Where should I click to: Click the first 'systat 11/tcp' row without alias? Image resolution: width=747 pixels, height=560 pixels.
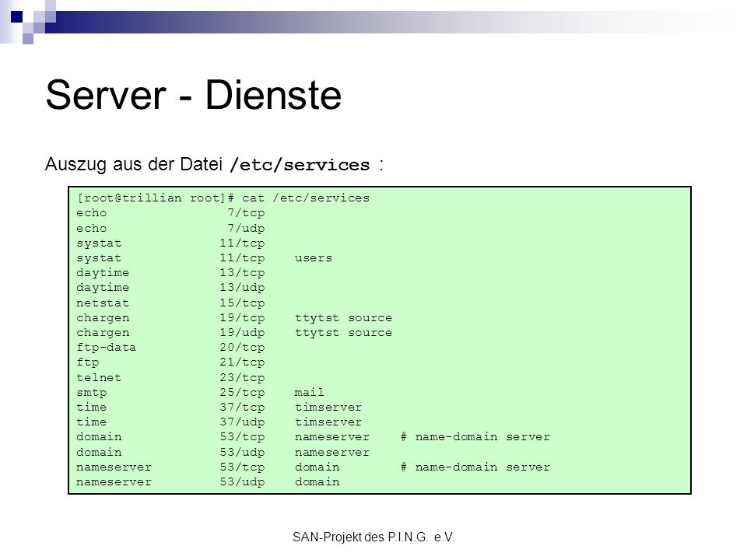tap(170, 243)
